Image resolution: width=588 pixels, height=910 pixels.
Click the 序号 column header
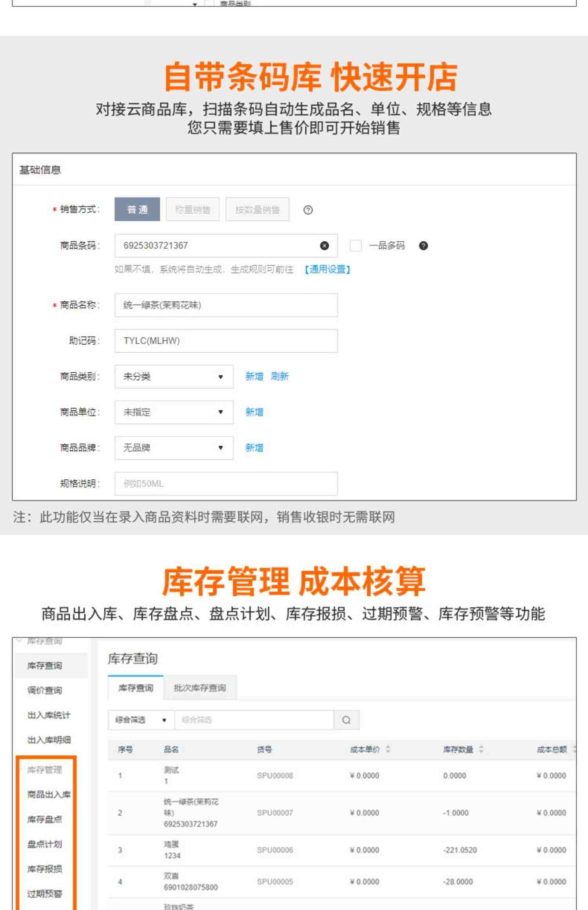(125, 749)
